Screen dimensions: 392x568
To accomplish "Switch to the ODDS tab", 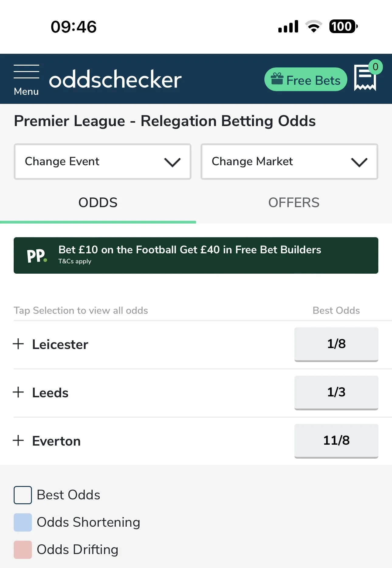I will [98, 203].
